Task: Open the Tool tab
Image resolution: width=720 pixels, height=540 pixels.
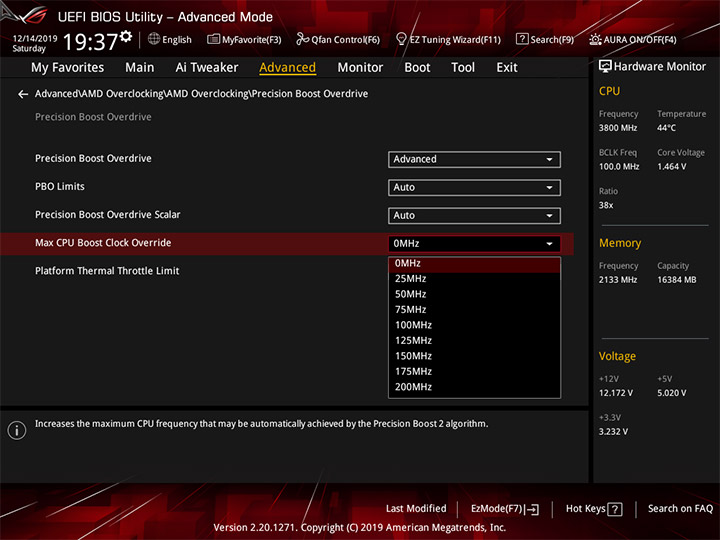Action: [x=463, y=68]
